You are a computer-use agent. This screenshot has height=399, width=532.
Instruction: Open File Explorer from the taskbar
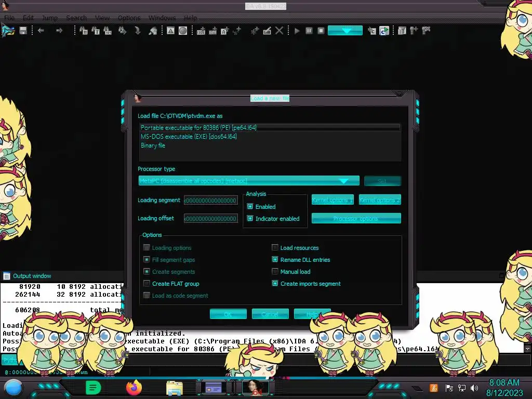pyautogui.click(x=175, y=388)
